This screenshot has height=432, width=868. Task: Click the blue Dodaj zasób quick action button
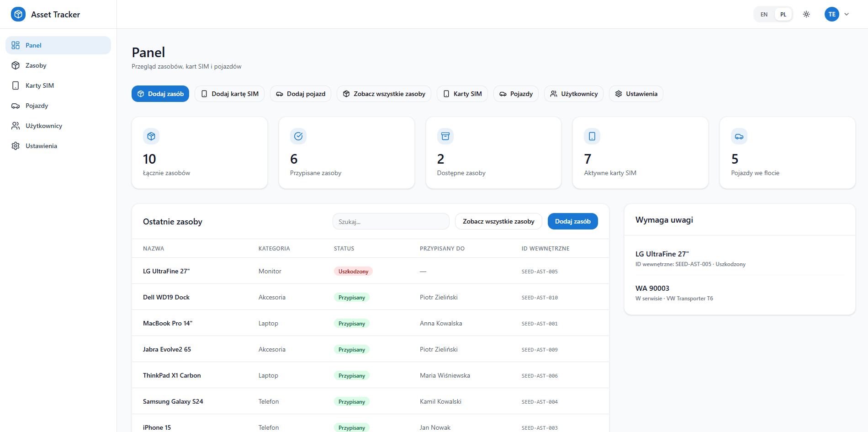[160, 94]
